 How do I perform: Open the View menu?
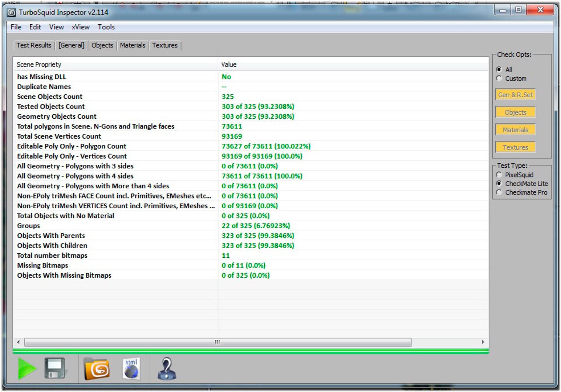click(x=57, y=27)
